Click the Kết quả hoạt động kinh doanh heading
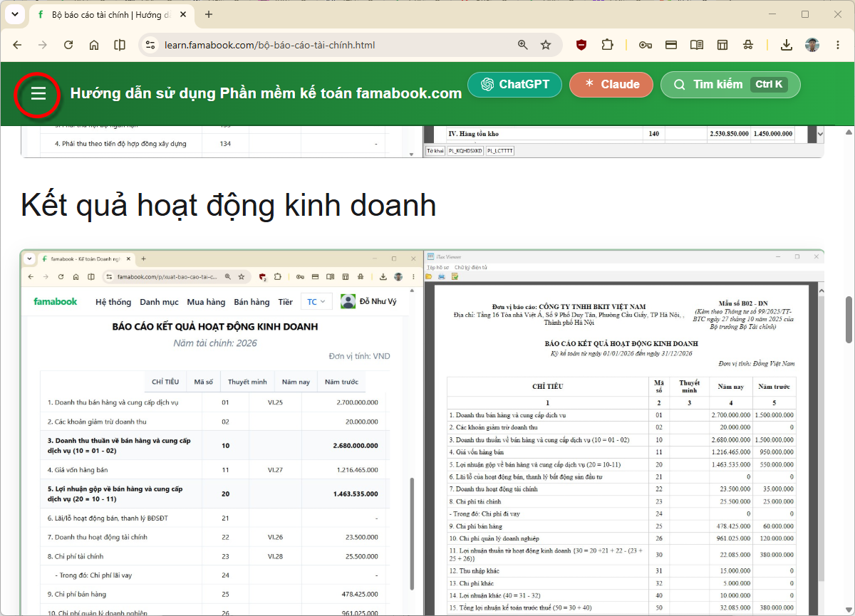The image size is (855, 616). click(228, 205)
